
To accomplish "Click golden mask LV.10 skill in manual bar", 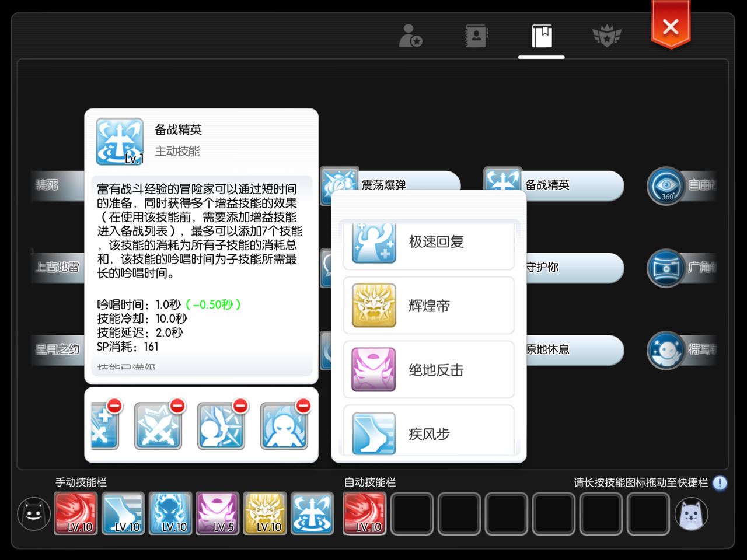I will tap(265, 513).
